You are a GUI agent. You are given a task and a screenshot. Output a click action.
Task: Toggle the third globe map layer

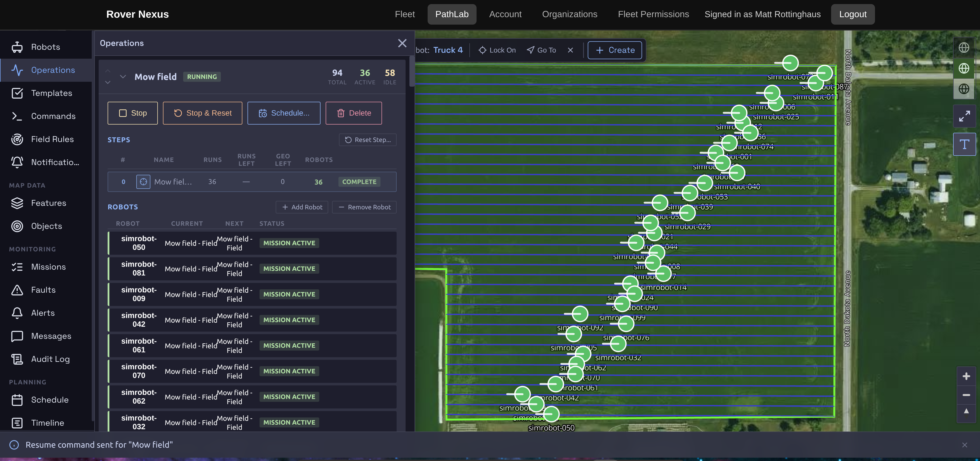964,89
